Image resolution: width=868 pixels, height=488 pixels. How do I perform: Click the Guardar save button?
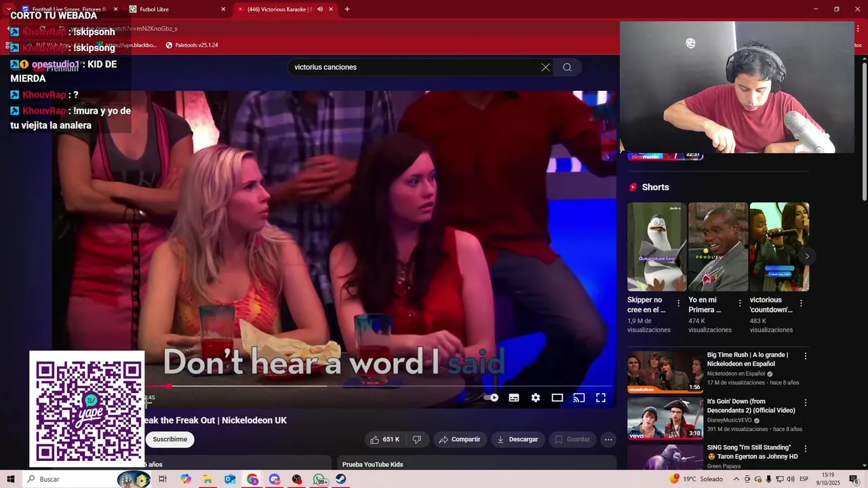(x=572, y=439)
